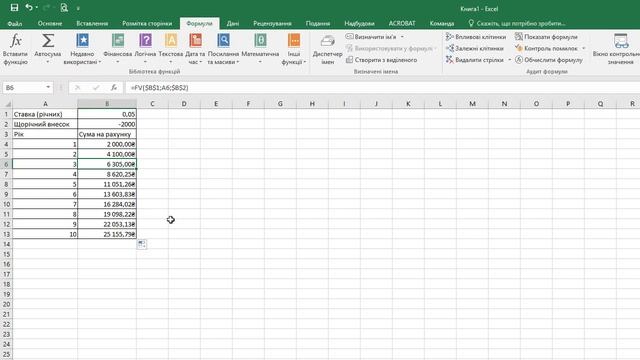Open Посилання та масиви functions library
The height and width of the screenshot is (360, 640).
click(223, 49)
